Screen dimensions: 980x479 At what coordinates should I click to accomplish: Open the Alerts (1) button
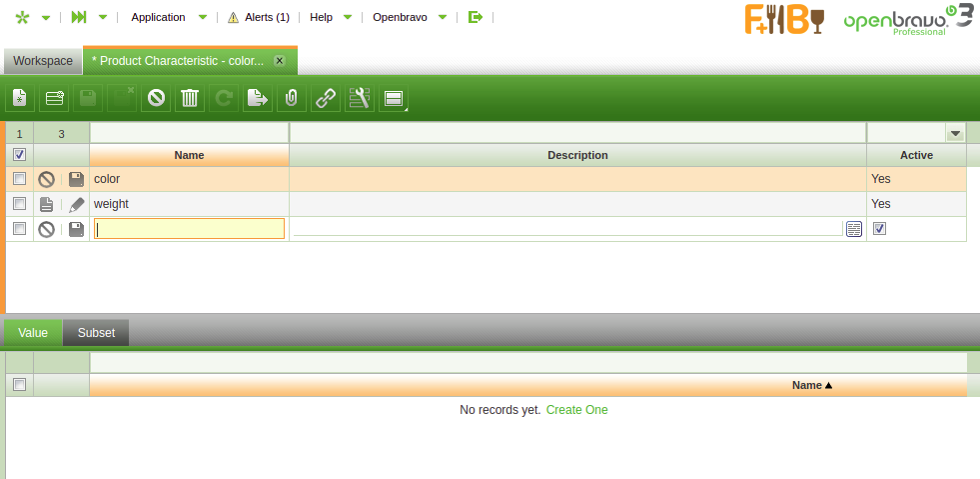(x=259, y=17)
